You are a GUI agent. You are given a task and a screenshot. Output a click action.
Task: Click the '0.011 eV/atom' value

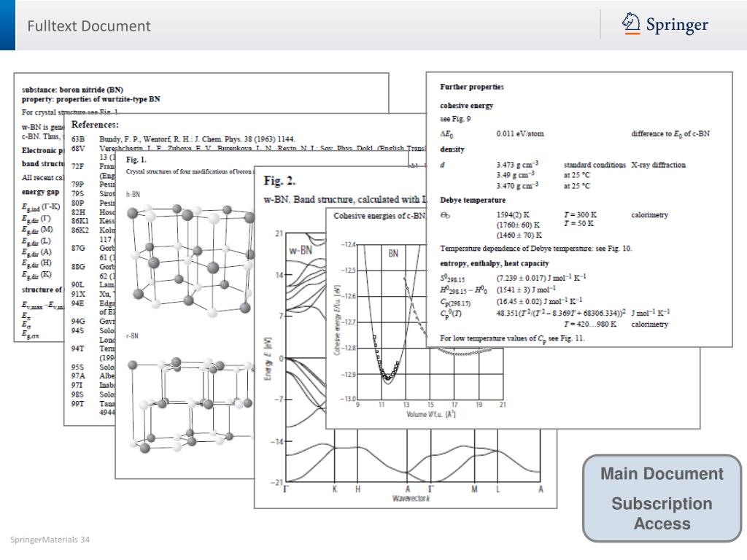[x=519, y=134]
